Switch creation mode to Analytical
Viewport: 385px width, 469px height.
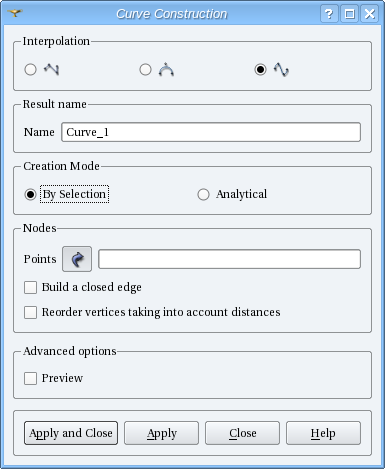(x=203, y=194)
